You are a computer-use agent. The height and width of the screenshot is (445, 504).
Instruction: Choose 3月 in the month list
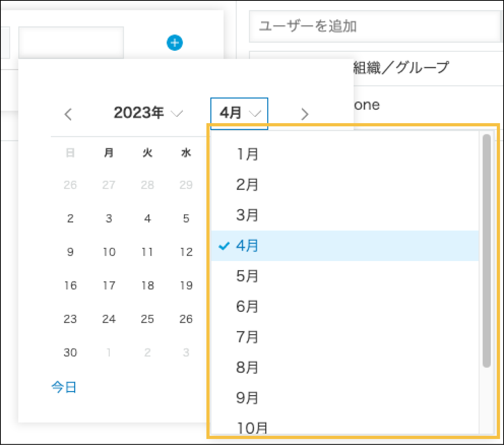tap(247, 215)
